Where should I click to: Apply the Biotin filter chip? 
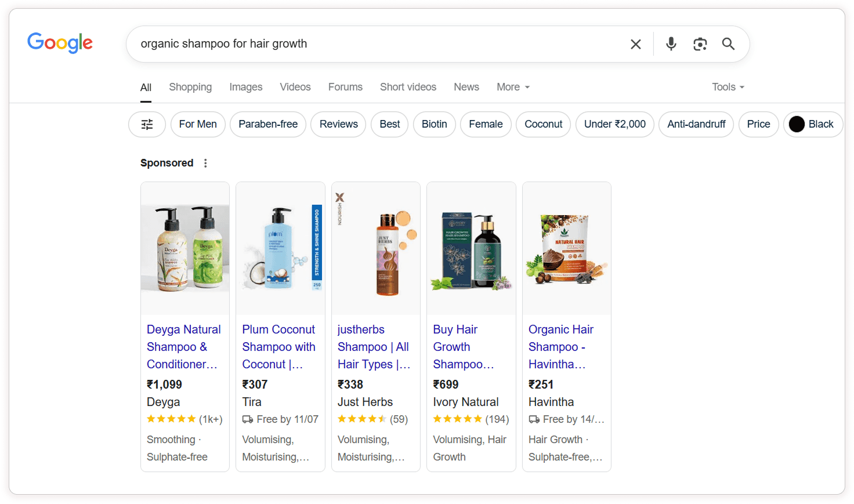(435, 124)
